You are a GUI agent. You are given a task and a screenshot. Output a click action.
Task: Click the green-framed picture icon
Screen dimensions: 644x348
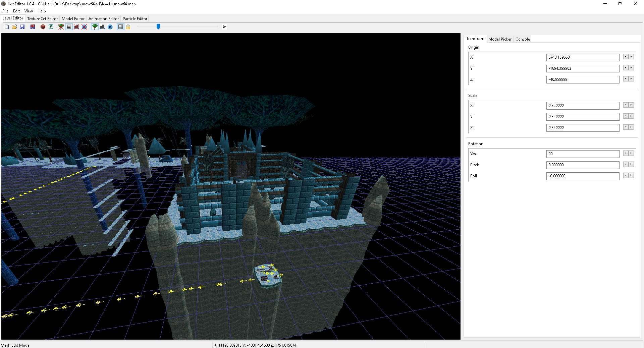click(51, 27)
